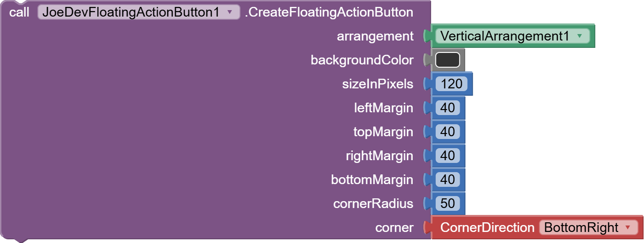Image resolution: width=644 pixels, height=243 pixels.
Task: Open the VerticalArrangement1 component dropdown
Action: click(x=579, y=36)
